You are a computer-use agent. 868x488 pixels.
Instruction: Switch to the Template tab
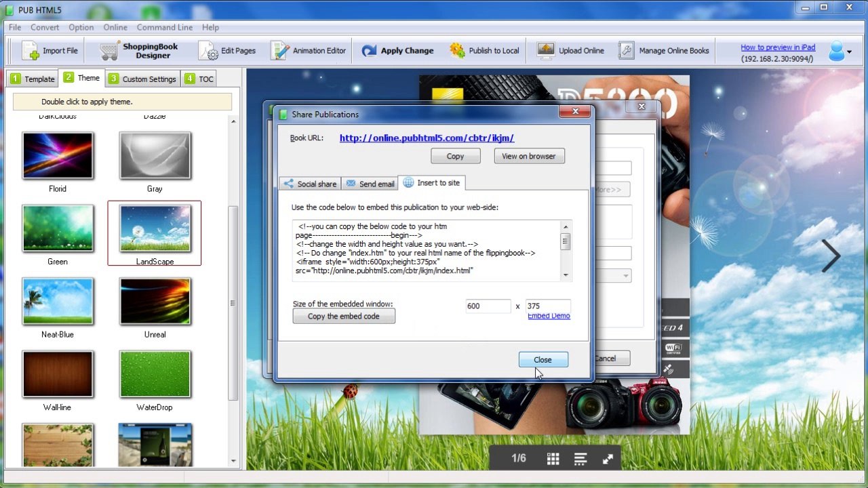point(33,79)
